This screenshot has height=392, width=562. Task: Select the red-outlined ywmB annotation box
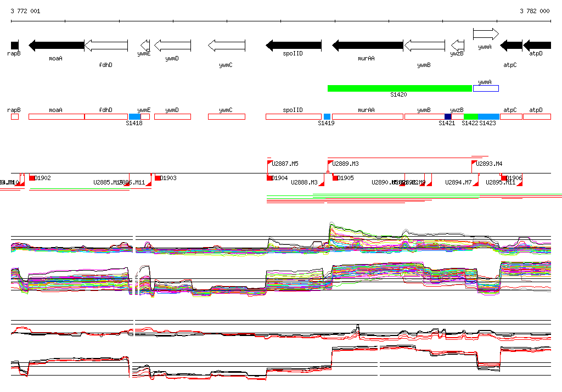(424, 116)
